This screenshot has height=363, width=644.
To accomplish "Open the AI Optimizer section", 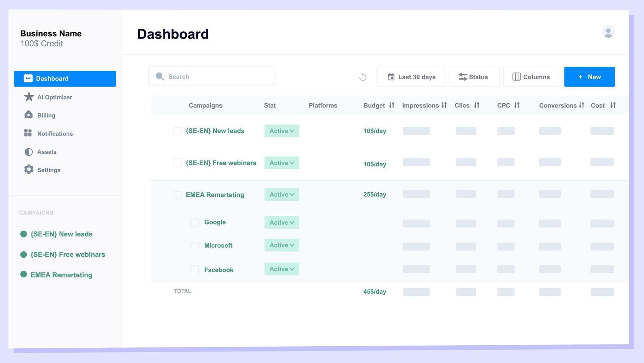I will pyautogui.click(x=54, y=97).
